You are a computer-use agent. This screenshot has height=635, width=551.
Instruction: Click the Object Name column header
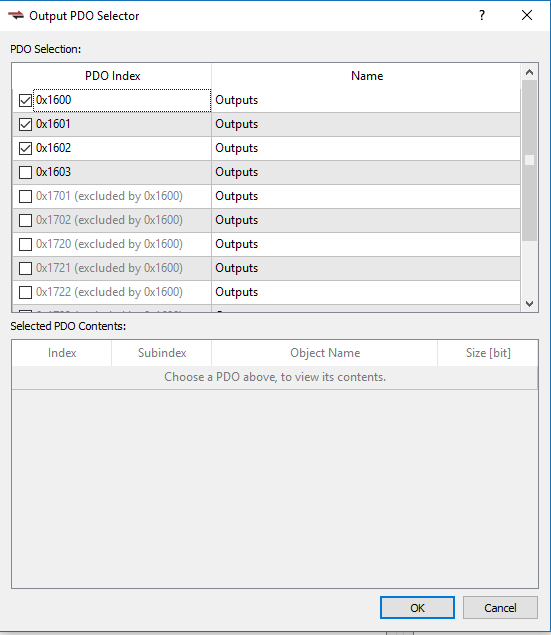click(x=325, y=353)
